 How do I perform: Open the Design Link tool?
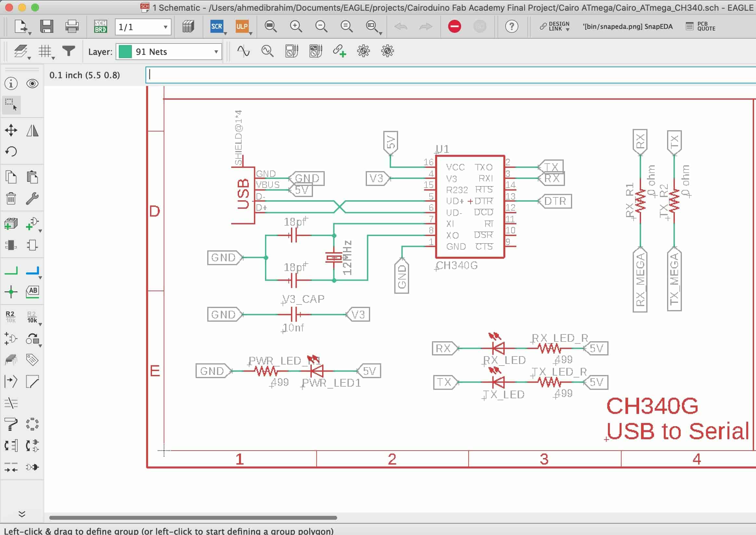coord(555,26)
